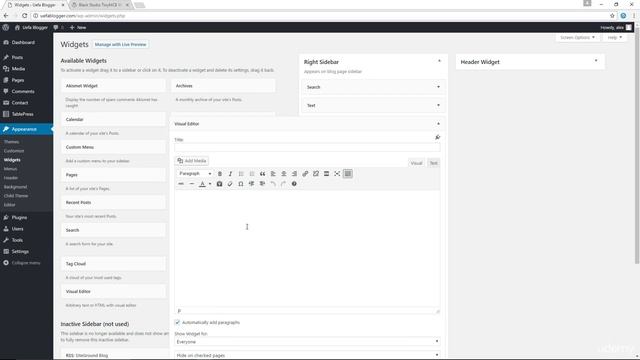The height and width of the screenshot is (360, 640).
Task: Click the remove link icon
Action: pos(316,174)
